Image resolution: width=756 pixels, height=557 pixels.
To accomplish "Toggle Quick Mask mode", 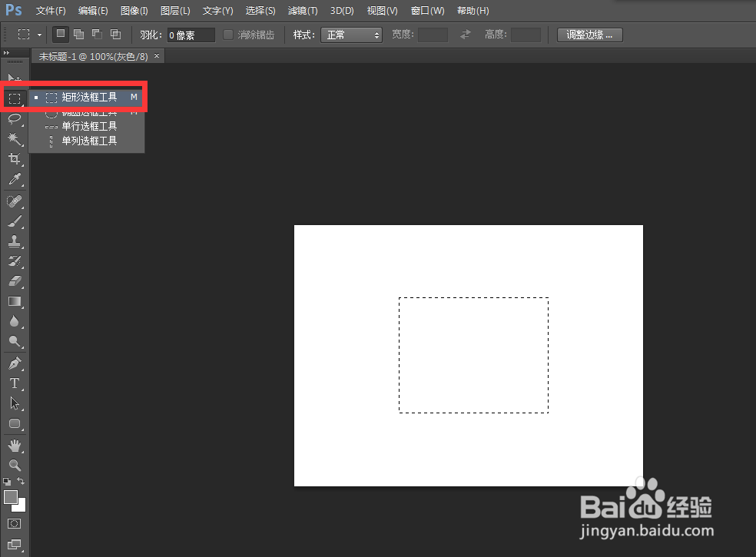I will (x=15, y=524).
